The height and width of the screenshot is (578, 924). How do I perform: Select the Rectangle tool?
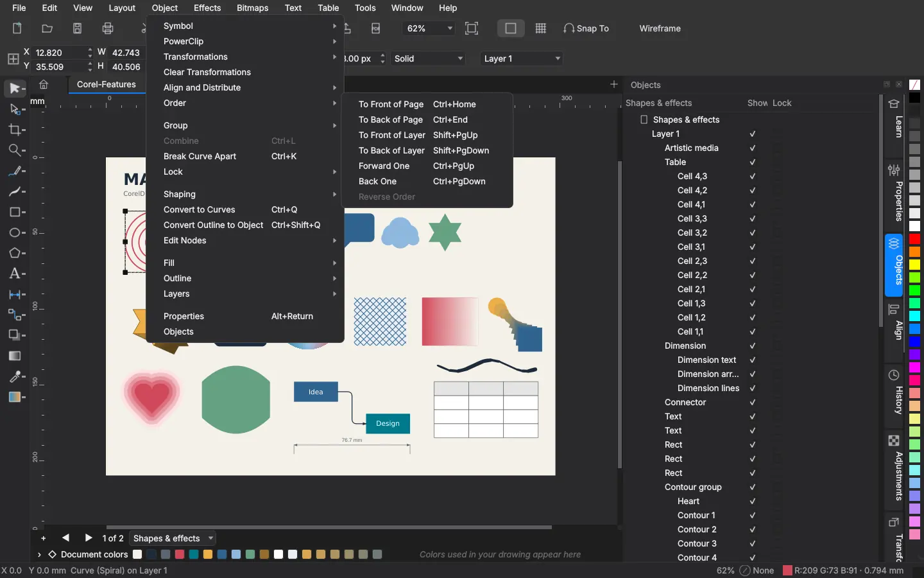tap(14, 212)
